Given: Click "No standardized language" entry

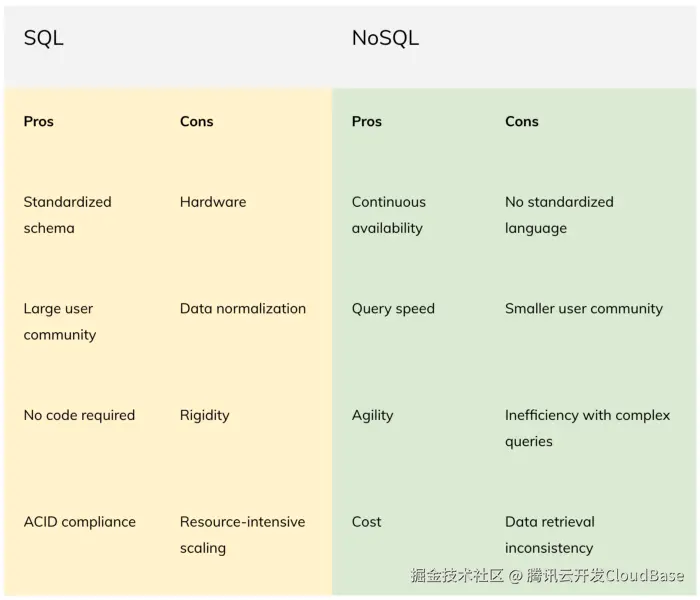Looking at the screenshot, I should [559, 214].
